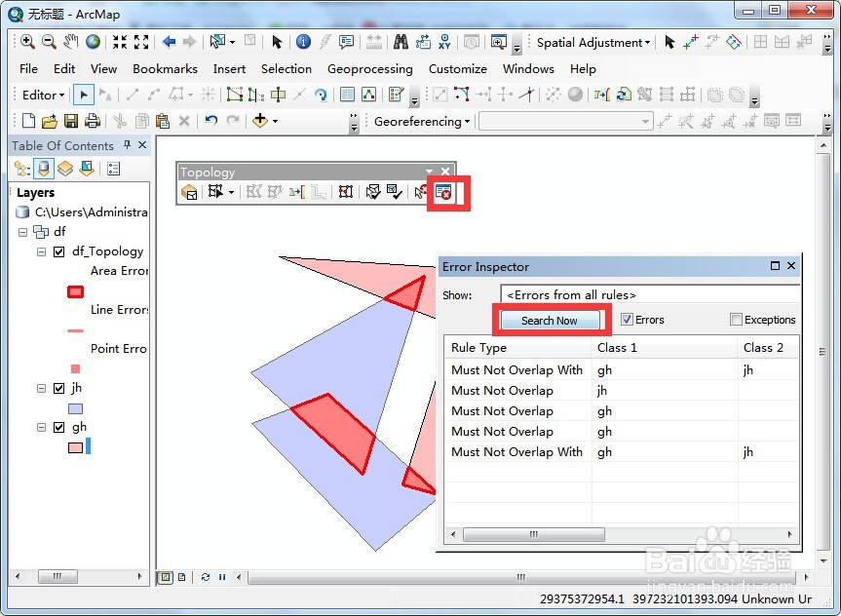Click Fixed Zoom In icon
The image size is (841, 616).
pyautogui.click(x=120, y=42)
